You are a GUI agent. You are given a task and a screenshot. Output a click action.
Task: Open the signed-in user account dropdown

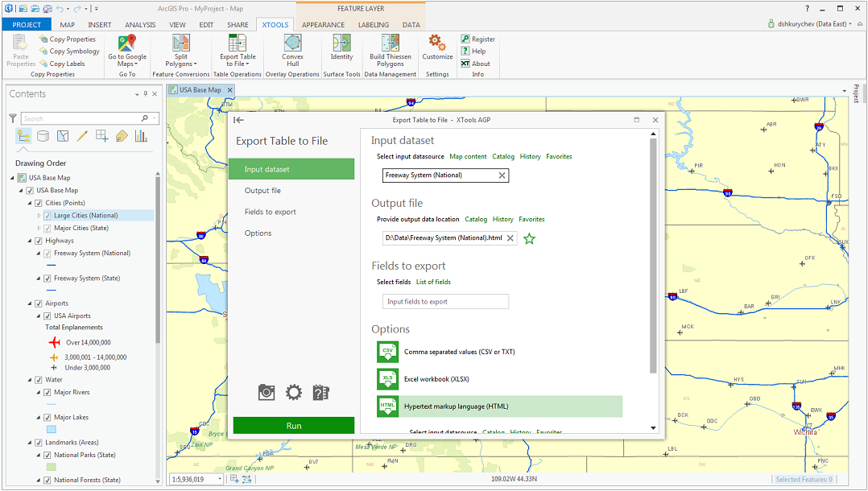[850, 24]
